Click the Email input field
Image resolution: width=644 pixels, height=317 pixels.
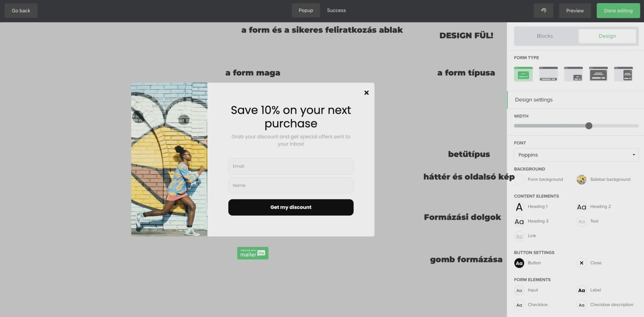[291, 166]
